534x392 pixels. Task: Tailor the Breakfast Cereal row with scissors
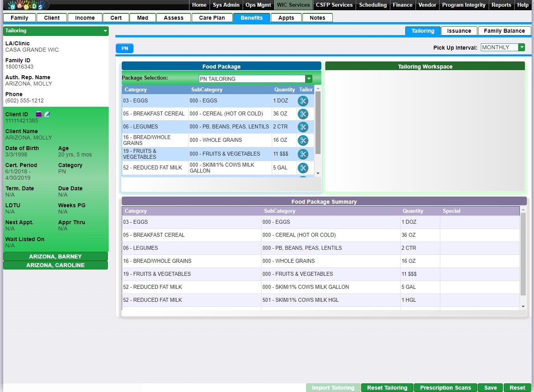tap(303, 114)
